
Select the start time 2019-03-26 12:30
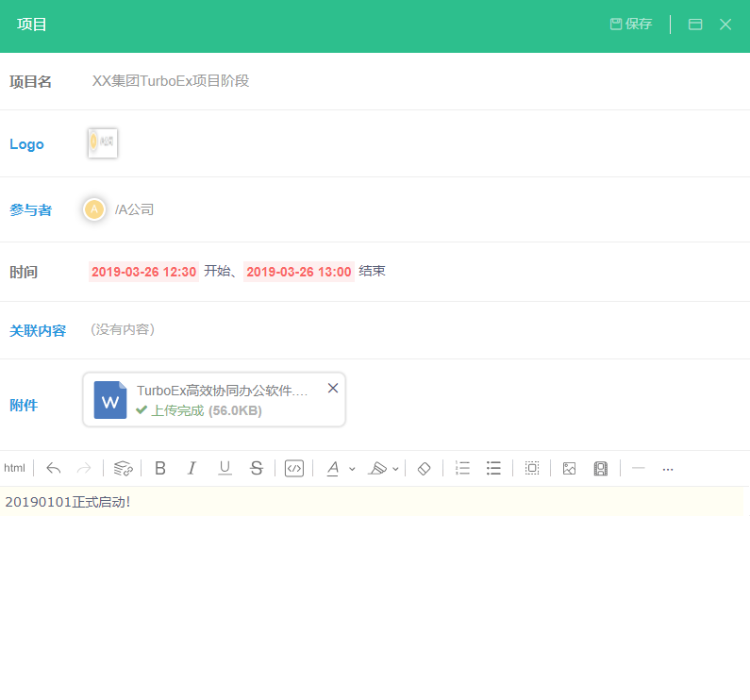(x=143, y=272)
